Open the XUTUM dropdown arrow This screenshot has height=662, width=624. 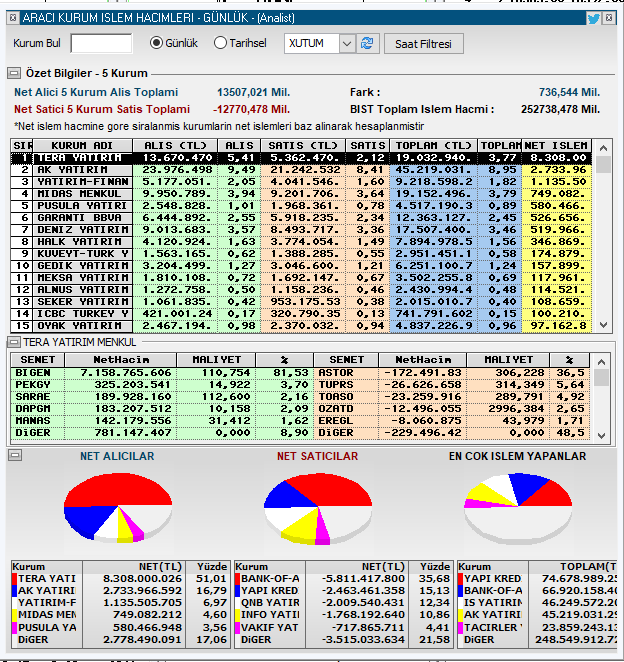point(347,43)
